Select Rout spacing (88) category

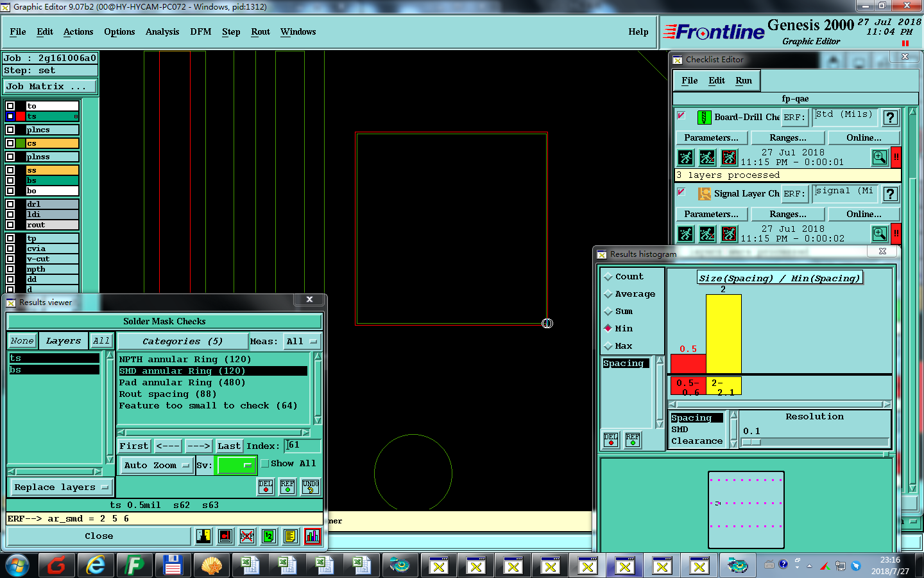click(x=167, y=394)
